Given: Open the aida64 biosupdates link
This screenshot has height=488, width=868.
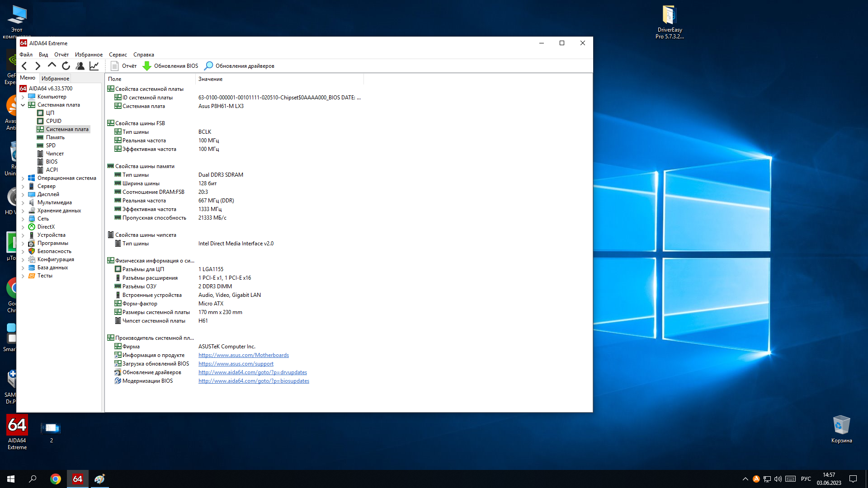Looking at the screenshot, I should click(254, 381).
